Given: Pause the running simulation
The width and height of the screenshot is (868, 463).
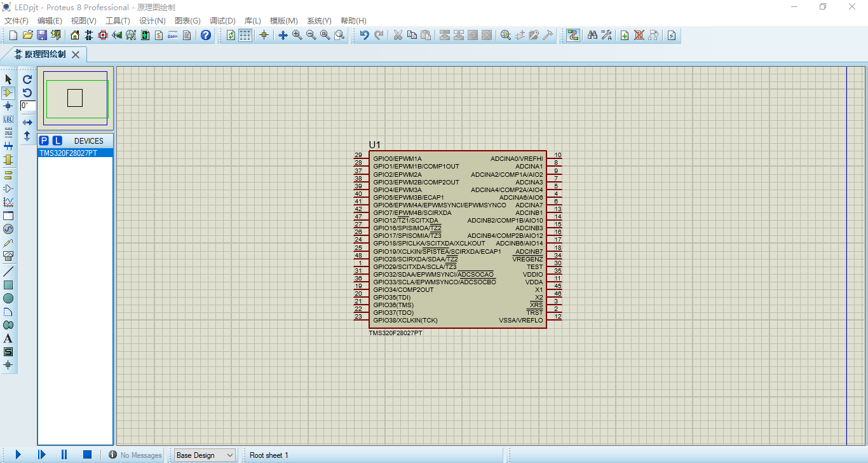Looking at the screenshot, I should (64, 454).
